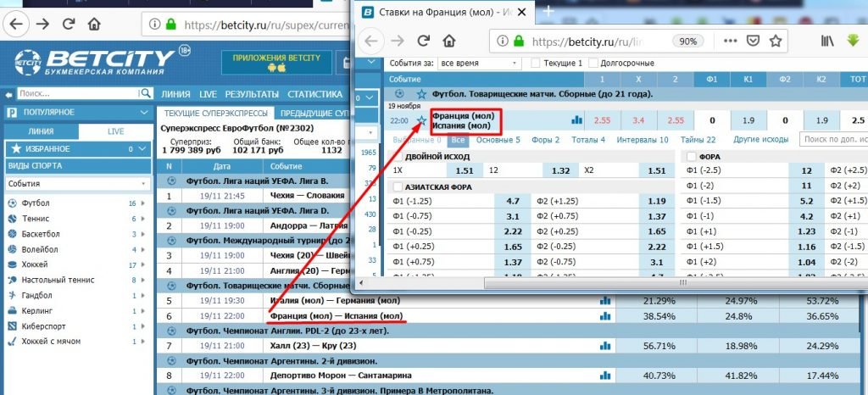Click the green download arrow extension icon
Screen dimensions: 868x395
tap(853, 41)
